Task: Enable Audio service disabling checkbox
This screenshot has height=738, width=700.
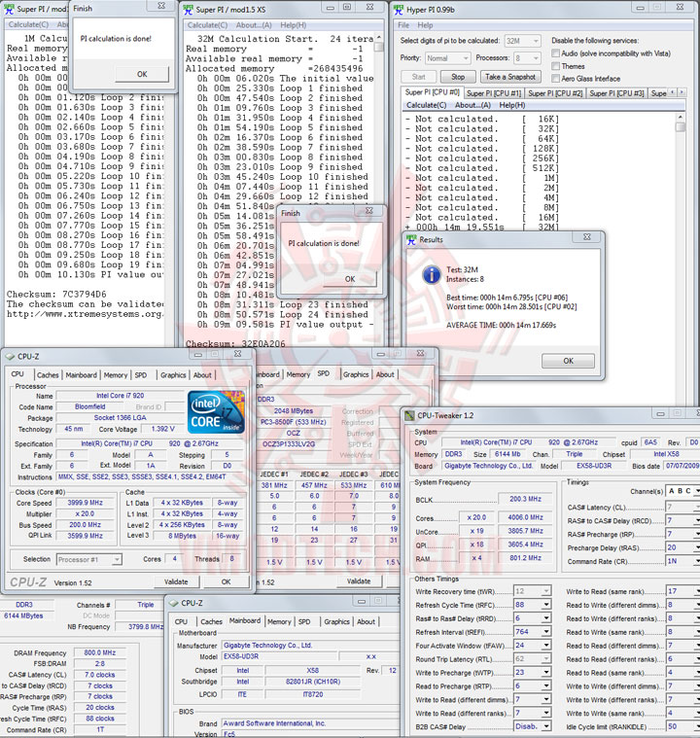Action: pos(555,53)
